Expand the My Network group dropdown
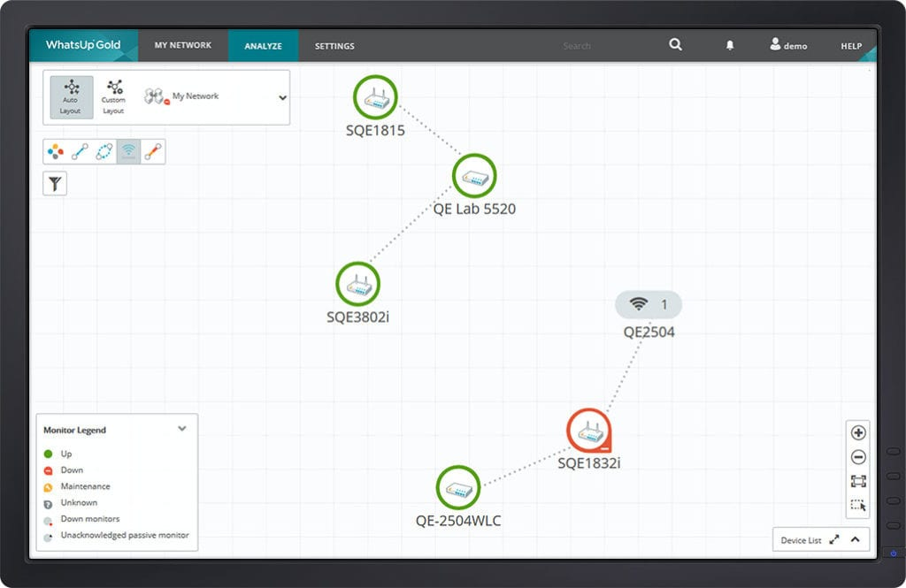The width and height of the screenshot is (906, 588). (x=282, y=97)
